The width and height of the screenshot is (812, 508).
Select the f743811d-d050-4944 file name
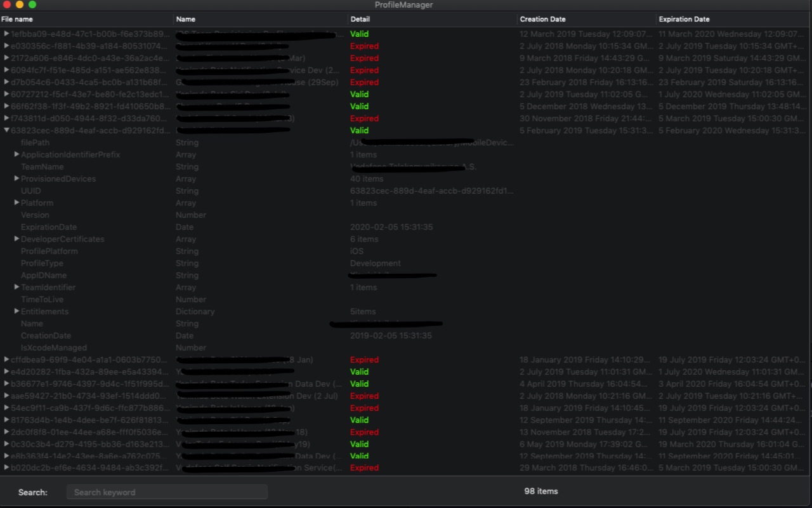tap(90, 118)
